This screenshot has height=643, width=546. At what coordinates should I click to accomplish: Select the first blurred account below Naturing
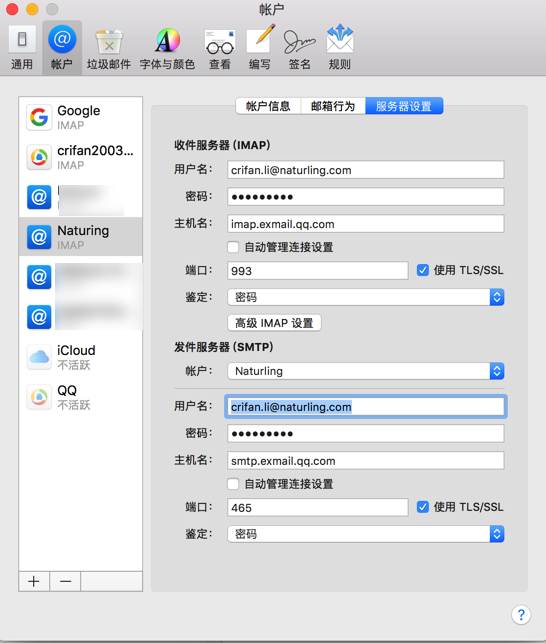[x=80, y=277]
